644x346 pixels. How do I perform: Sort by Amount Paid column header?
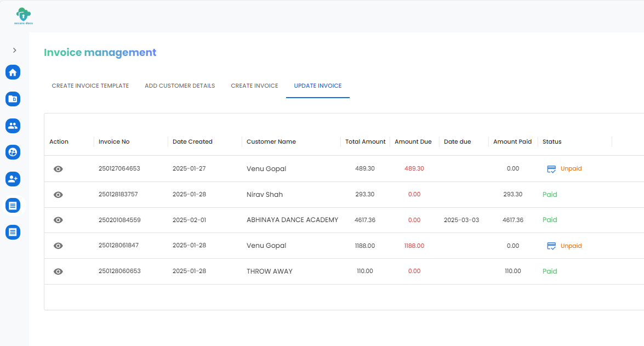click(x=512, y=142)
